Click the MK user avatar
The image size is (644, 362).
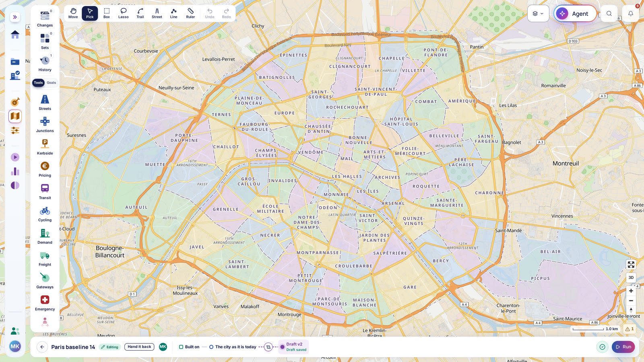(15, 346)
